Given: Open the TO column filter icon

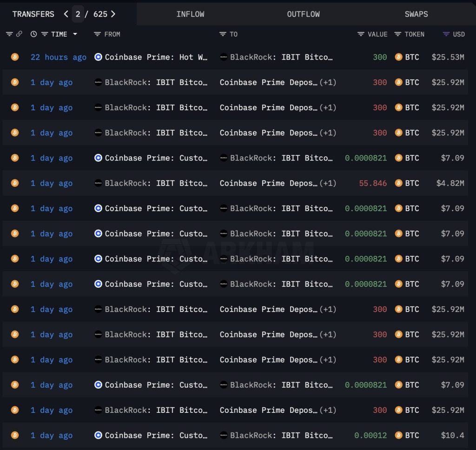Looking at the screenshot, I should [223, 34].
